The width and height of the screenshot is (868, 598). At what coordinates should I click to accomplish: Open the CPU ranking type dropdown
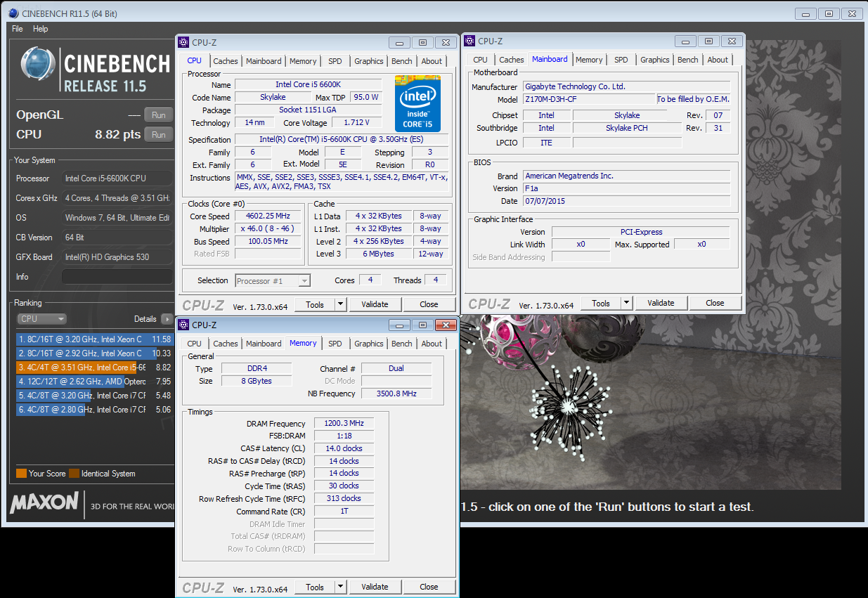tap(41, 319)
